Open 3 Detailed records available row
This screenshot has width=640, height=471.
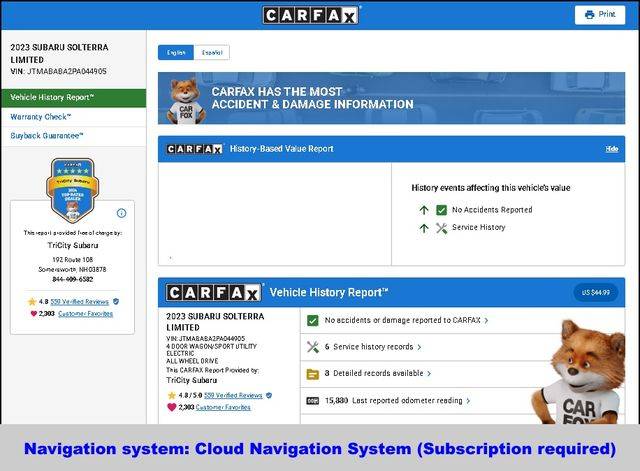point(368,373)
